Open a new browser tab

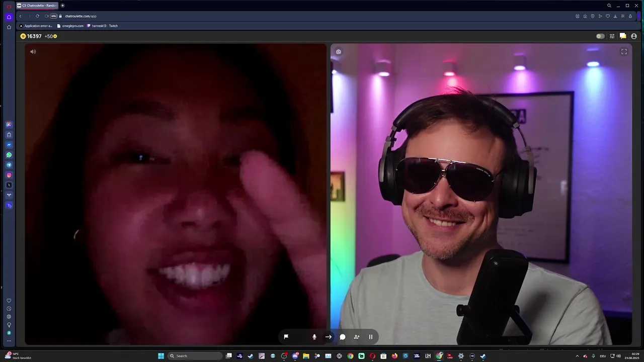[62, 6]
